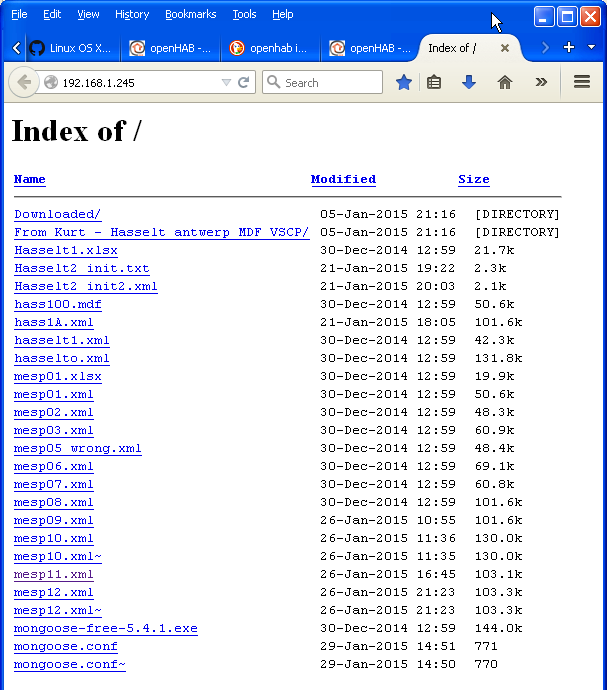Open the Downloads arrow icon

coord(468,83)
